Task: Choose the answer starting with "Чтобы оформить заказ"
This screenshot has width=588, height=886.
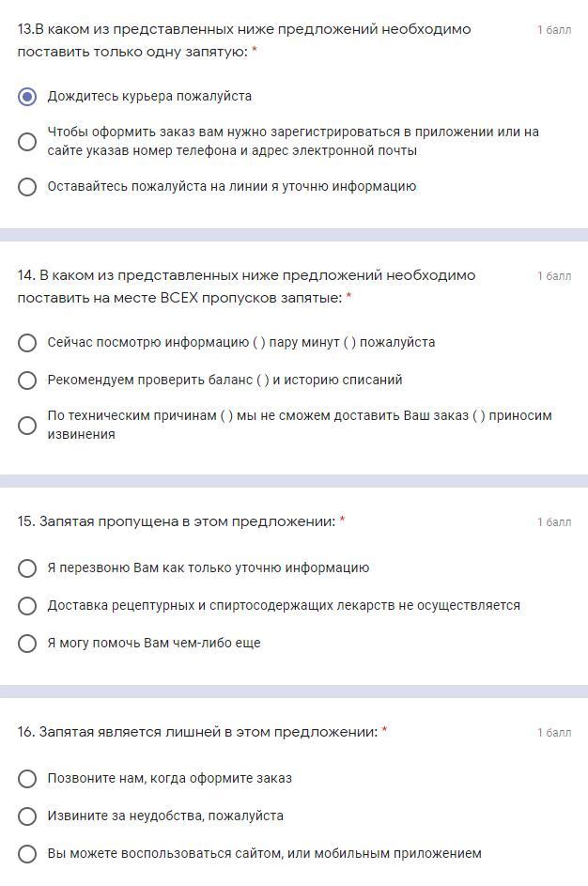Action: 27,141
